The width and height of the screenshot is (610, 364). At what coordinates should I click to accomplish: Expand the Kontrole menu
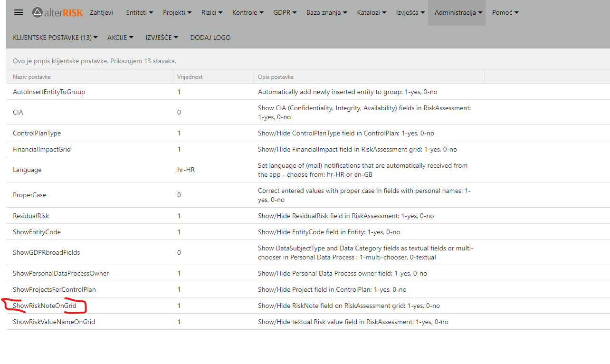pos(248,12)
